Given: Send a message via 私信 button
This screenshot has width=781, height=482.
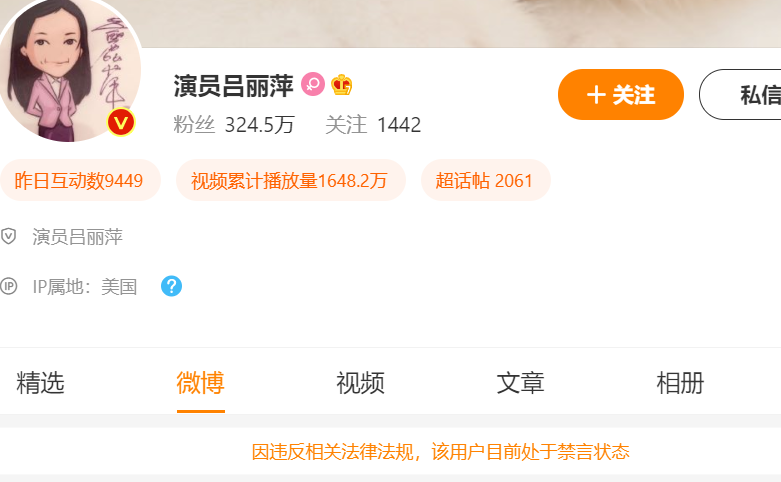Looking at the screenshot, I should click(x=741, y=95).
